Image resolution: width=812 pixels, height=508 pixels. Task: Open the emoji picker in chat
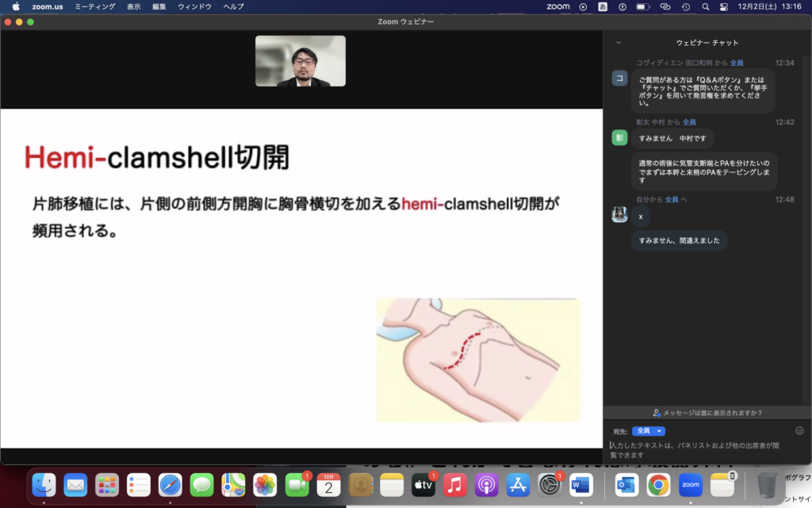click(x=799, y=431)
